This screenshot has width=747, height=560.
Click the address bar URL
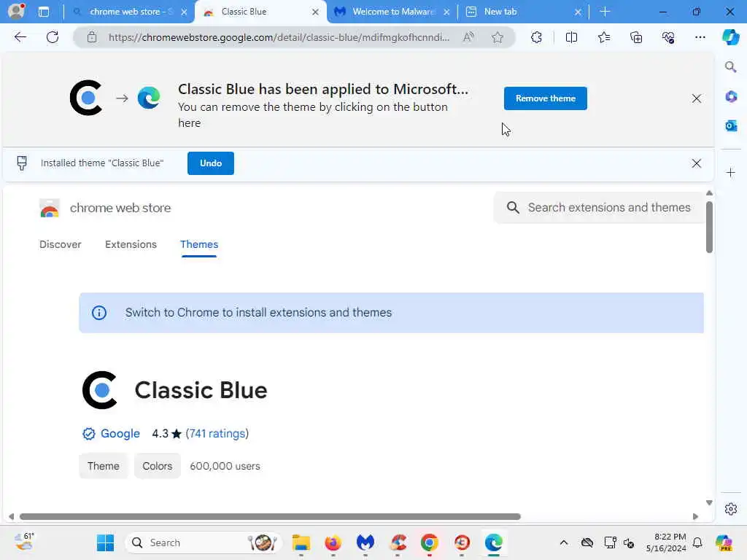click(279, 37)
